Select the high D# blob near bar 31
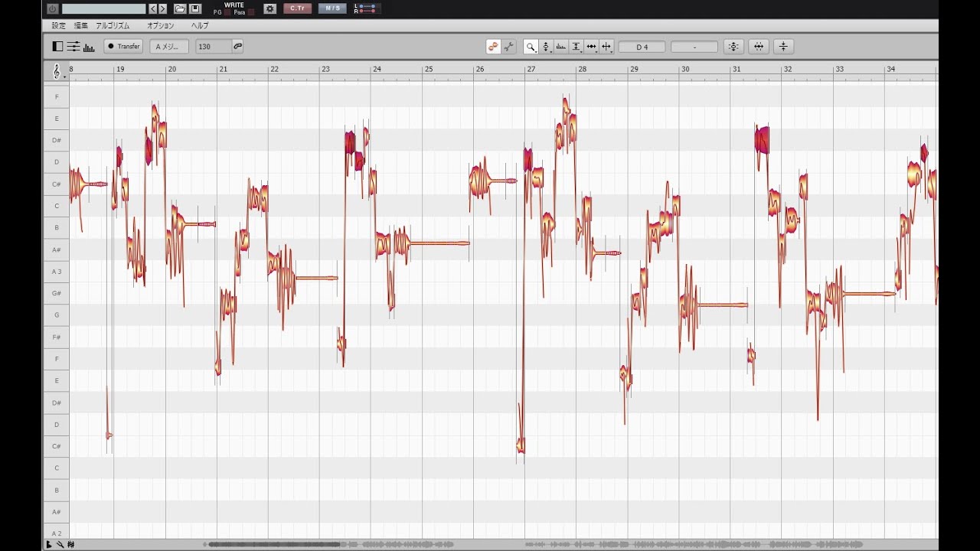 tap(762, 140)
